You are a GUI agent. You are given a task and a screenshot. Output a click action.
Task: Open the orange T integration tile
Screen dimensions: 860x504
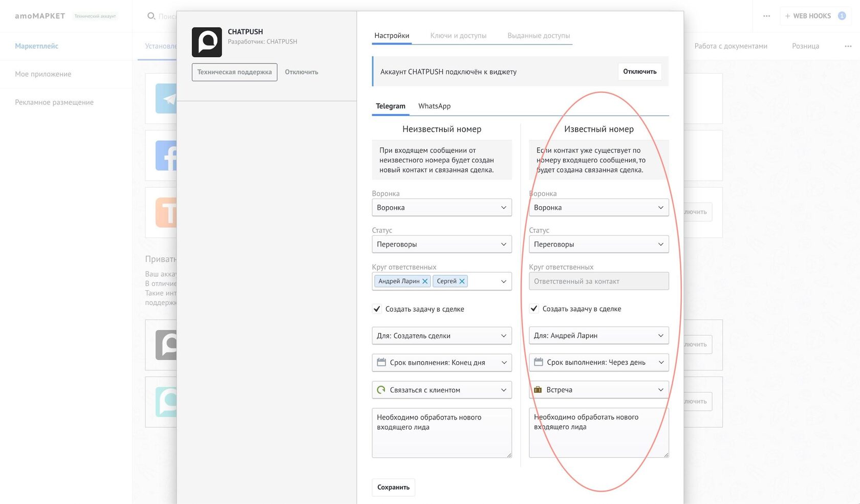pyautogui.click(x=166, y=212)
